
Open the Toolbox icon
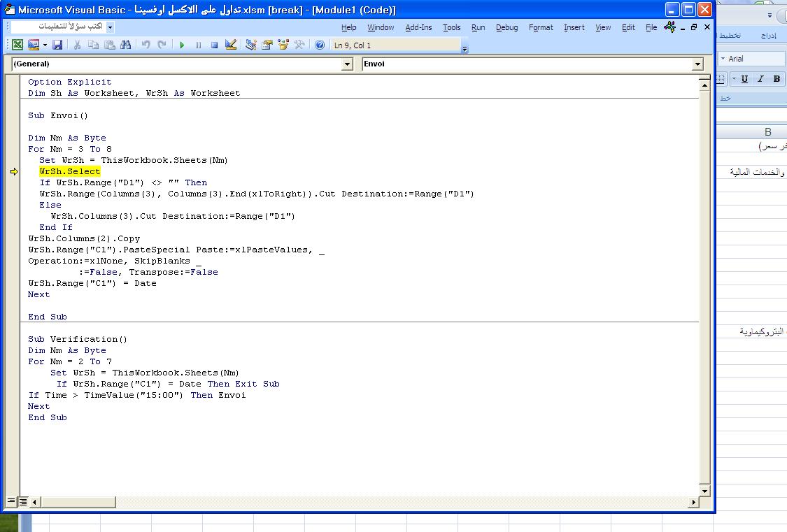pos(299,45)
